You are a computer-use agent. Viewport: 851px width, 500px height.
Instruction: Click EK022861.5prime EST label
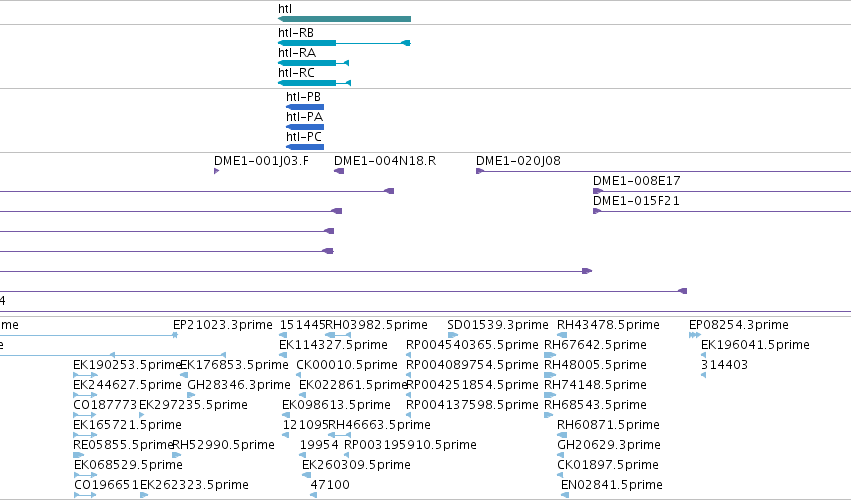pyautogui.click(x=353, y=385)
